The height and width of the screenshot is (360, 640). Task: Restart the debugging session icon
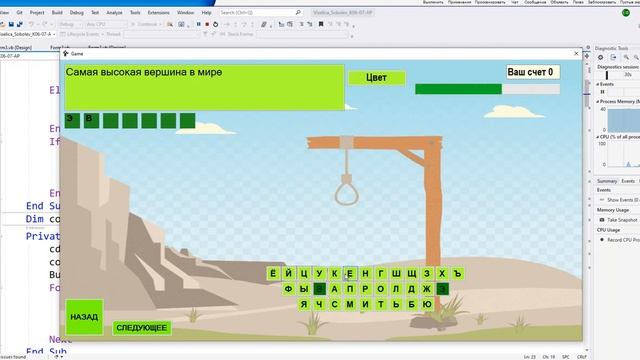216,24
